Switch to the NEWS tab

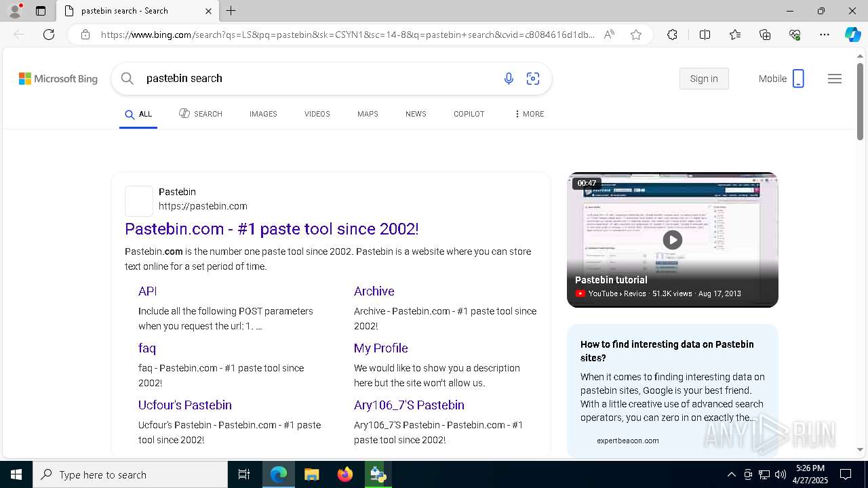(416, 114)
